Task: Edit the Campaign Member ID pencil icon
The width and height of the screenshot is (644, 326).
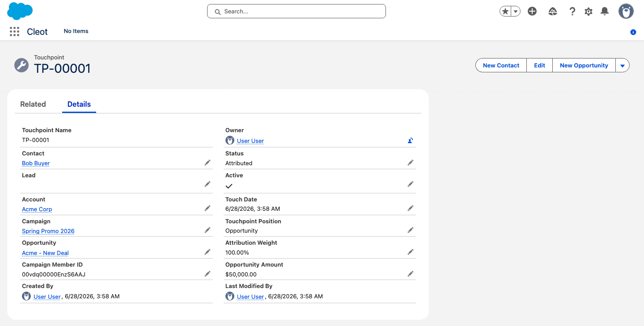Action: tap(208, 274)
